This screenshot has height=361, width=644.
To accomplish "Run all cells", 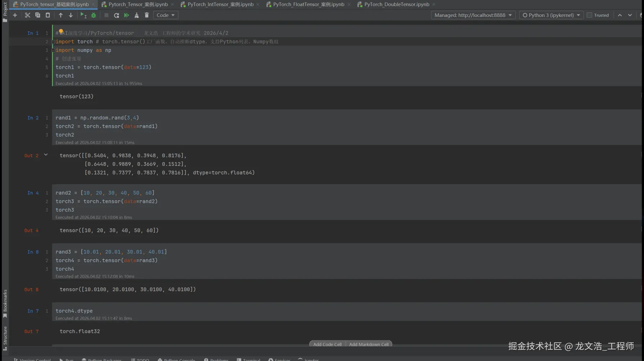I will point(126,15).
